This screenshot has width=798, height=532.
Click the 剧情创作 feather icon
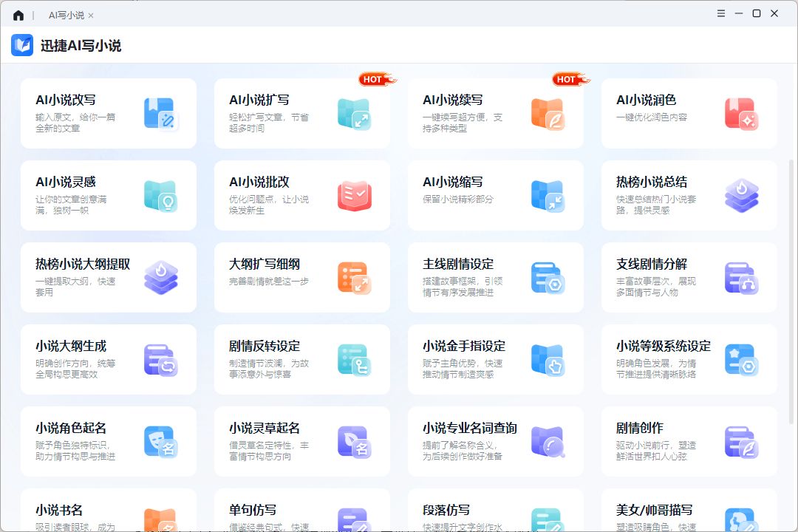coord(741,441)
